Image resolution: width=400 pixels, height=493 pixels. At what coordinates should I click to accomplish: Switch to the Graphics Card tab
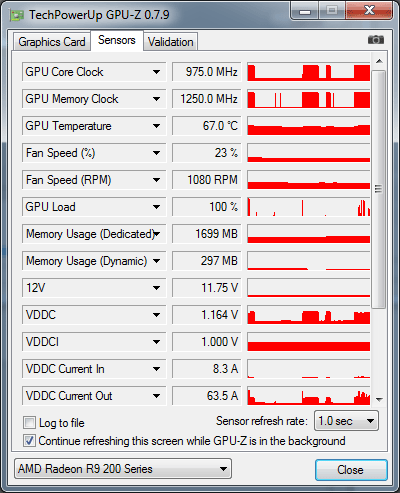(x=52, y=42)
